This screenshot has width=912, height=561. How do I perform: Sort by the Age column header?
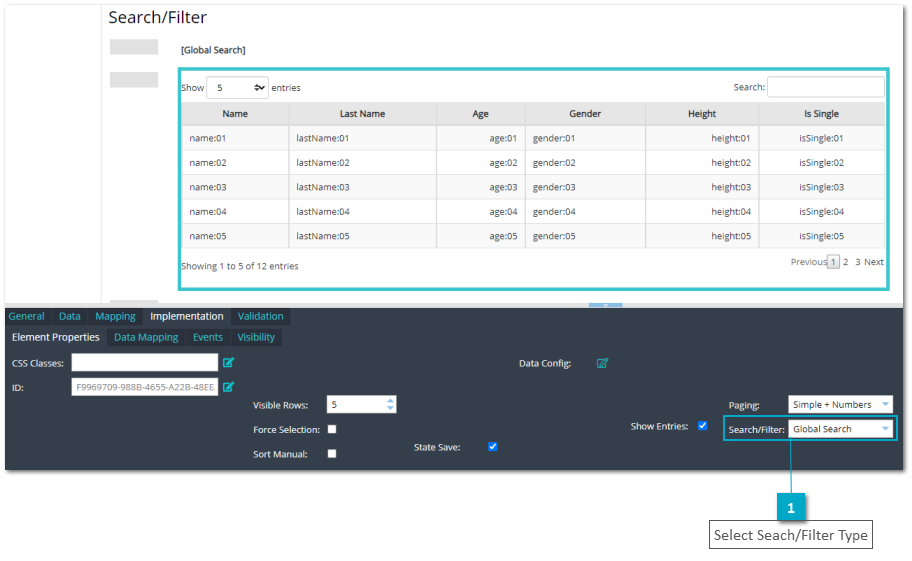coord(480,114)
